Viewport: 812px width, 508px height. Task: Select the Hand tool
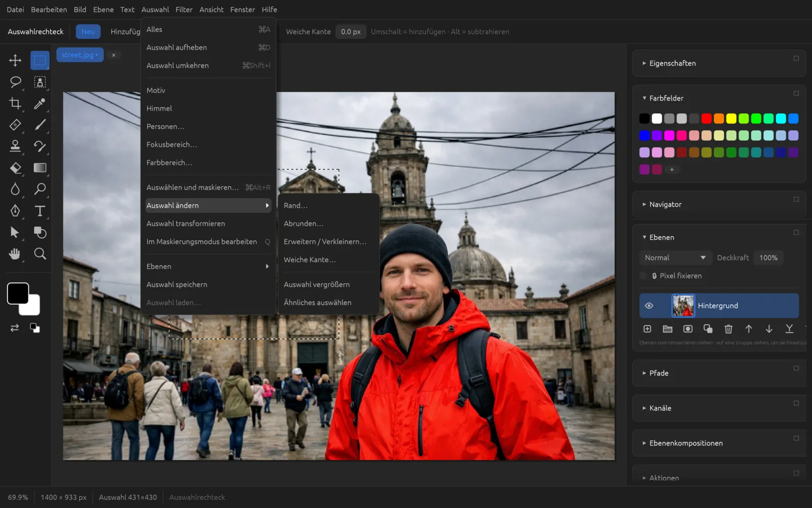click(x=15, y=254)
